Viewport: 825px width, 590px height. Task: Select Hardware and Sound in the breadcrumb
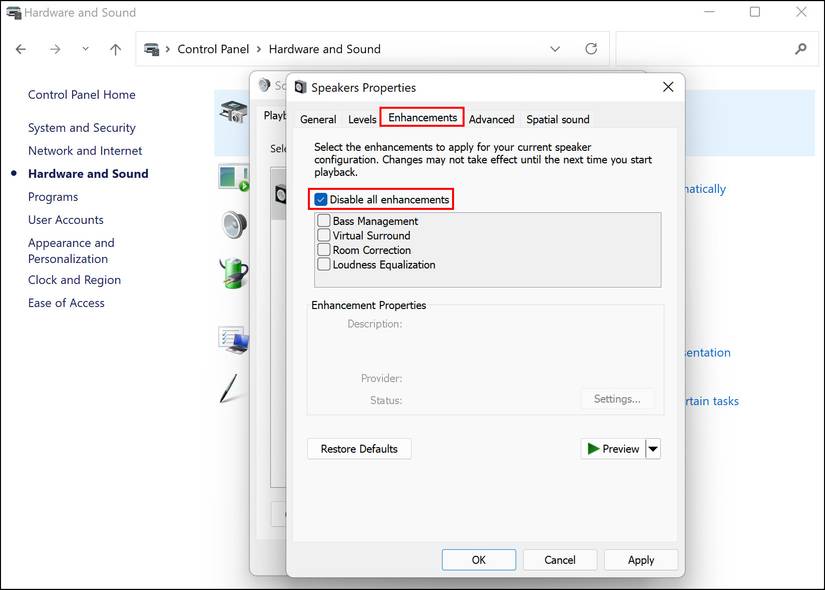click(324, 49)
